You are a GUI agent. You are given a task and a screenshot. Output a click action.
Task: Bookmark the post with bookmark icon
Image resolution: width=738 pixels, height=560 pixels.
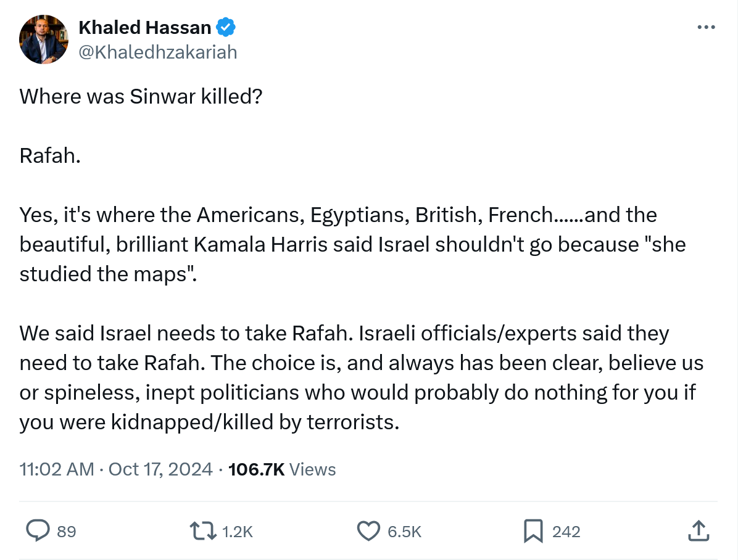[x=533, y=531]
